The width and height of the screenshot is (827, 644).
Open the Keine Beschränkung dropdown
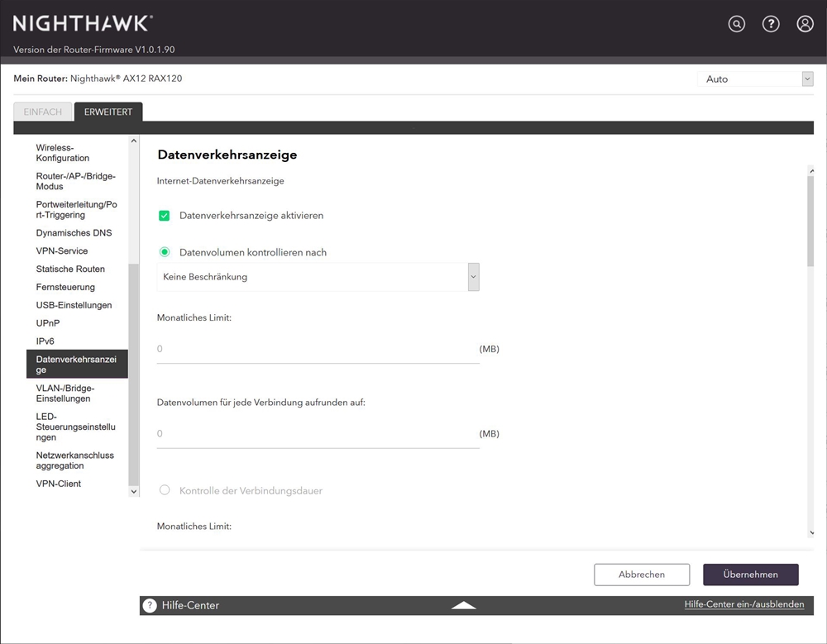pyautogui.click(x=318, y=277)
